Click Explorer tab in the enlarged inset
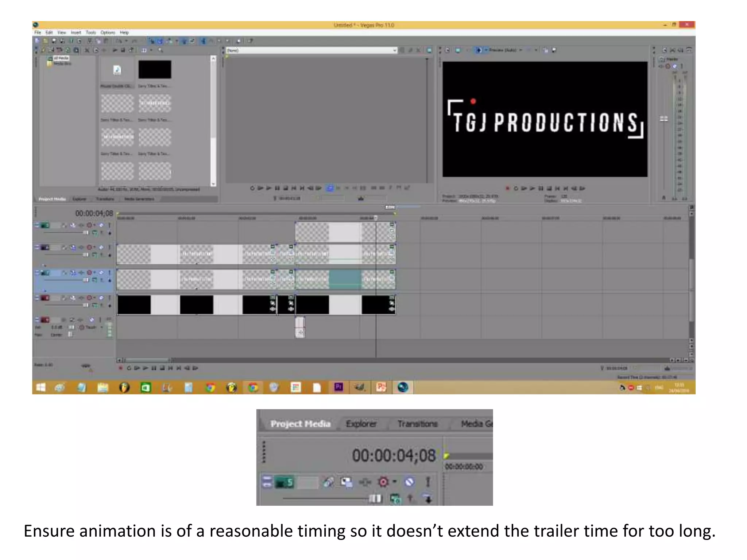This screenshot has height=560, width=747. point(361,424)
